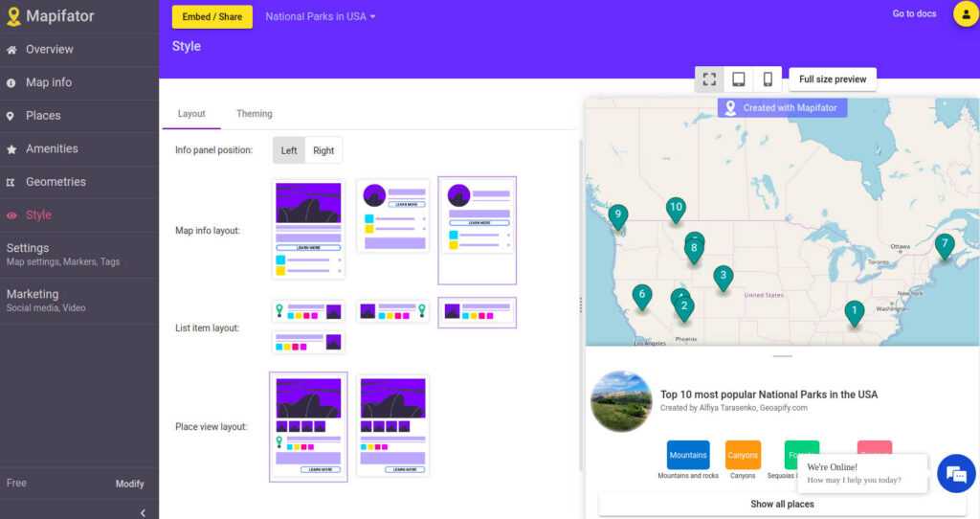
Task: Filter by the blue Mountains category tile
Action: point(688,455)
